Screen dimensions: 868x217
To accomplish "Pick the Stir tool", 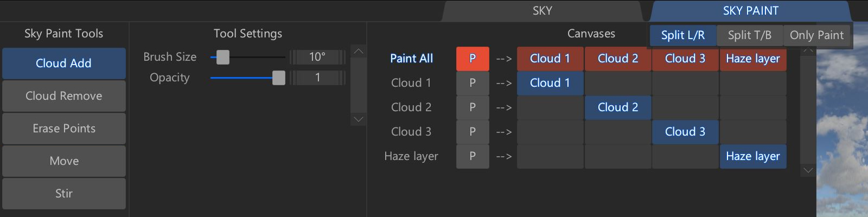I will tap(64, 194).
